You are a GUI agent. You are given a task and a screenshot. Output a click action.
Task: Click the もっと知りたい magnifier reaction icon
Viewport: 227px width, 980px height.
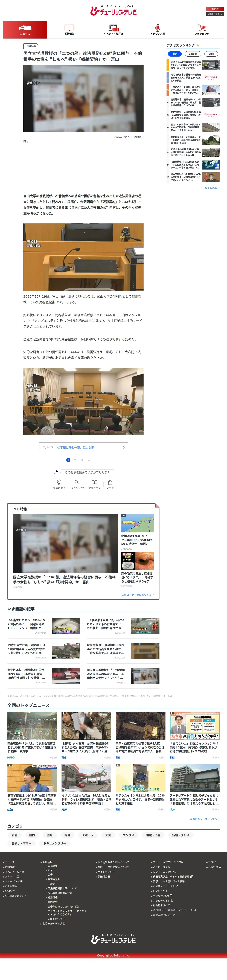(77, 482)
